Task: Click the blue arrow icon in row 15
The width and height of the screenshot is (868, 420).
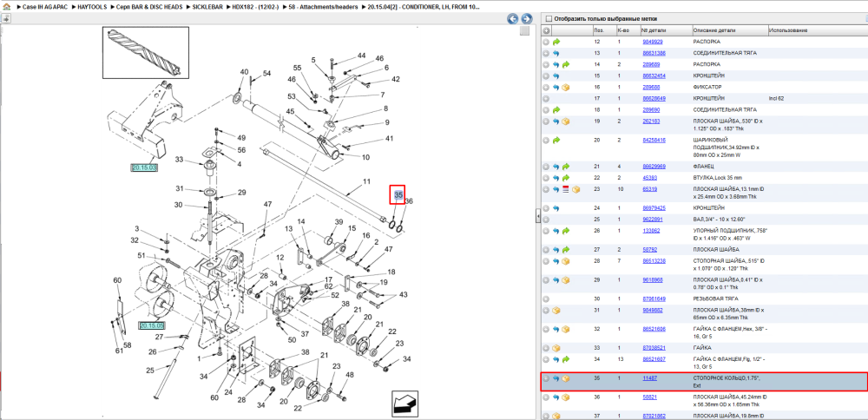Action: pos(556,75)
